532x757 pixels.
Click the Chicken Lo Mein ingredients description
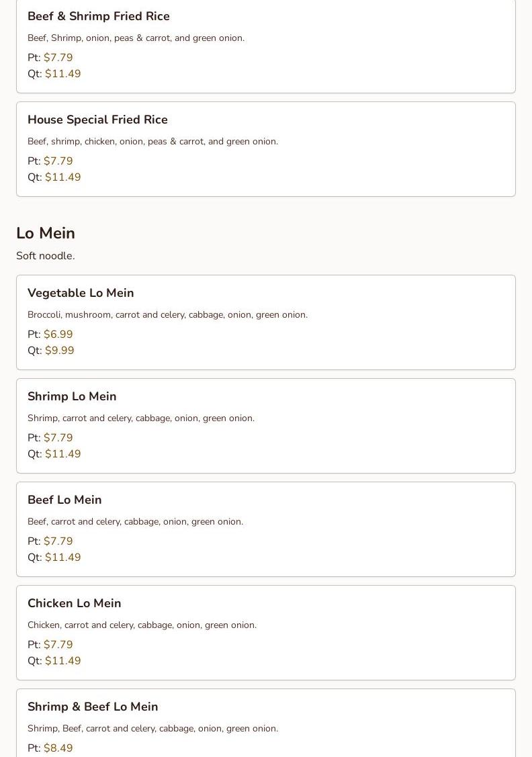(142, 625)
